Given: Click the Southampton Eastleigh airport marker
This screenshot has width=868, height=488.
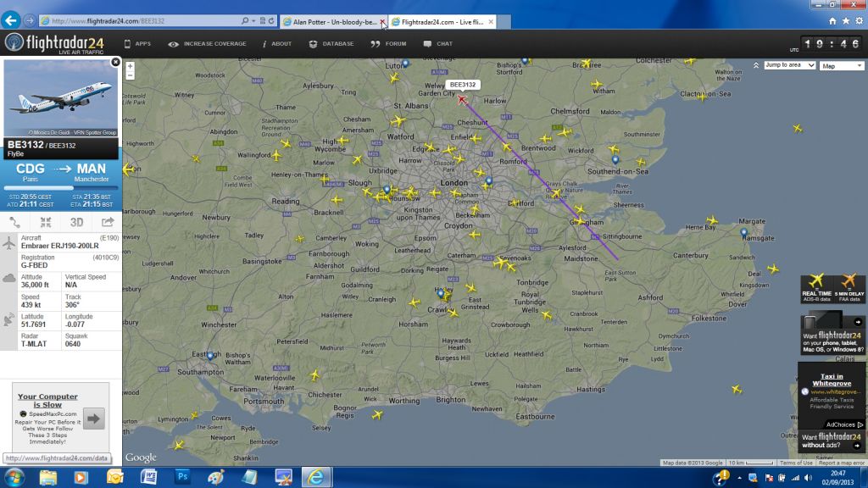Looking at the screenshot, I should click(x=210, y=355).
